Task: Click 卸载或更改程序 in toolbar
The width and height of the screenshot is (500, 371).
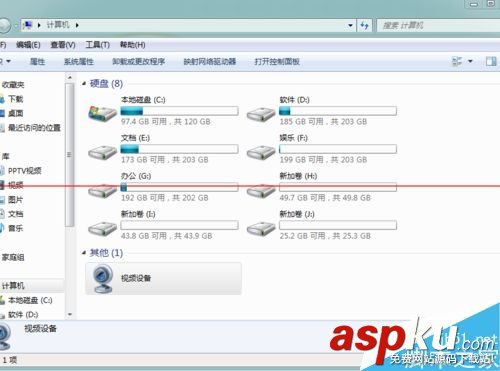Action: point(139,62)
